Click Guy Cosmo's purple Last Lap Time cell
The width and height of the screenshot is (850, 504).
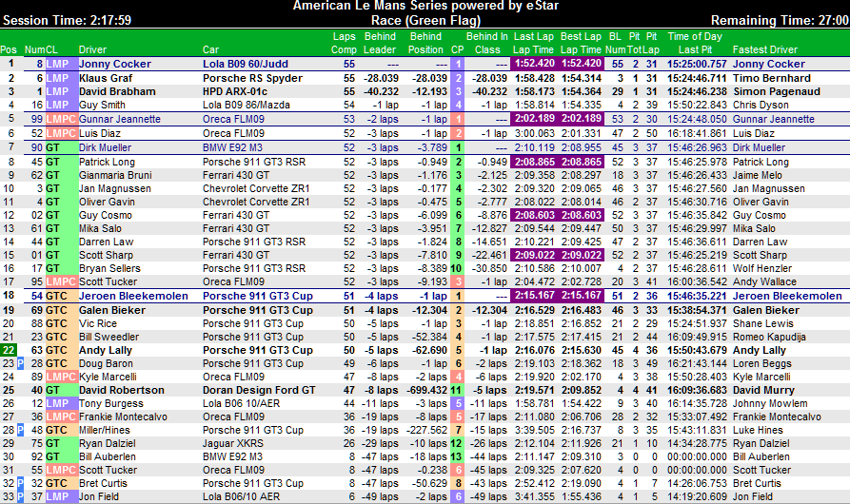[x=534, y=216]
